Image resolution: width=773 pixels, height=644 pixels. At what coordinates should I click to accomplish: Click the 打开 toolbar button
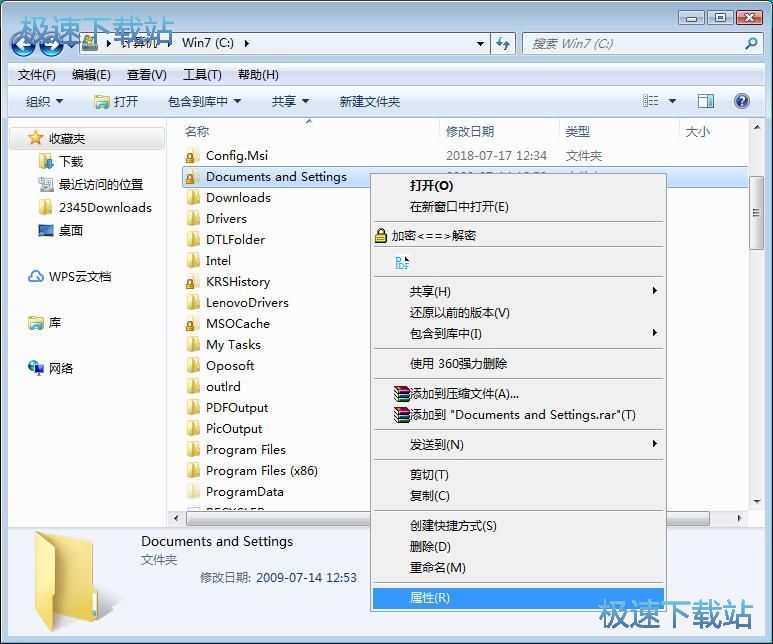[116, 101]
